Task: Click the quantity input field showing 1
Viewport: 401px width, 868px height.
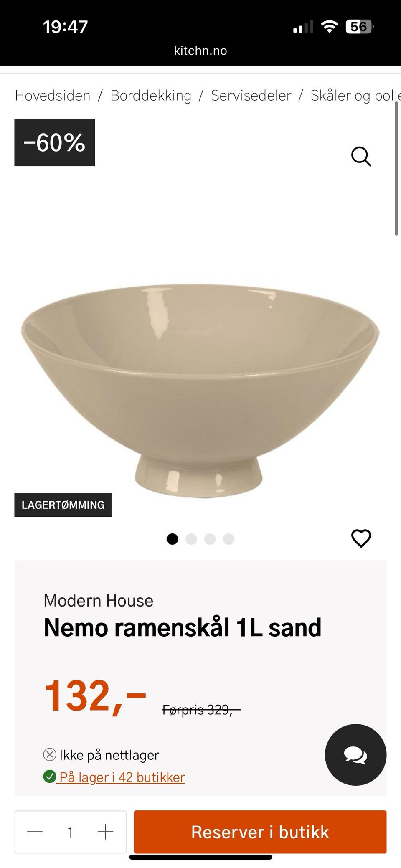Action: 70,832
